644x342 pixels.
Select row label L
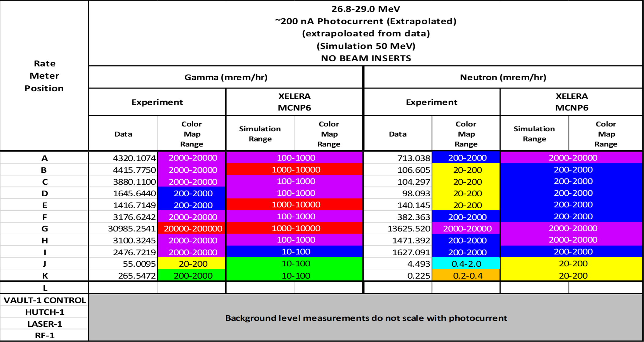44,288
